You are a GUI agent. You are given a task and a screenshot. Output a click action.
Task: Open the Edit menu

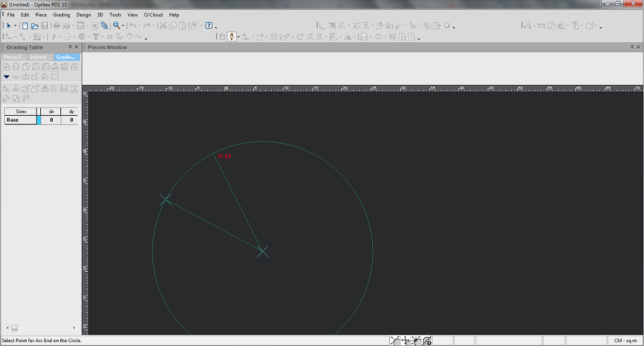25,15
